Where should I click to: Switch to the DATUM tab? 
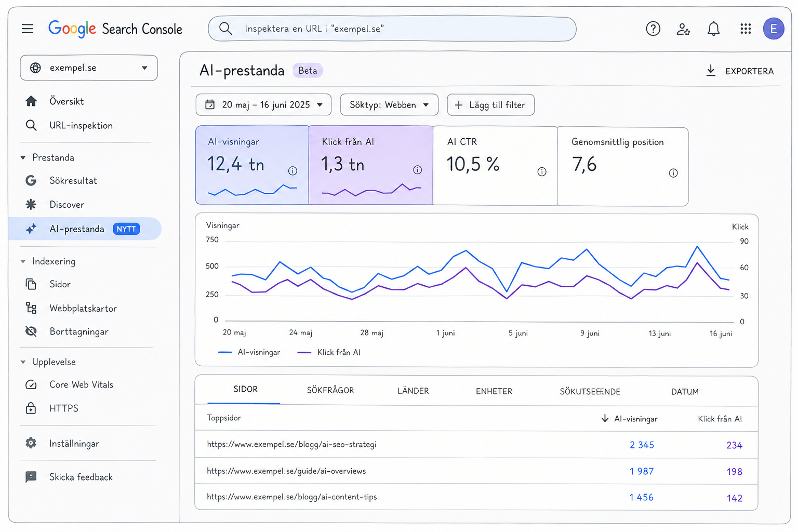[x=685, y=392]
